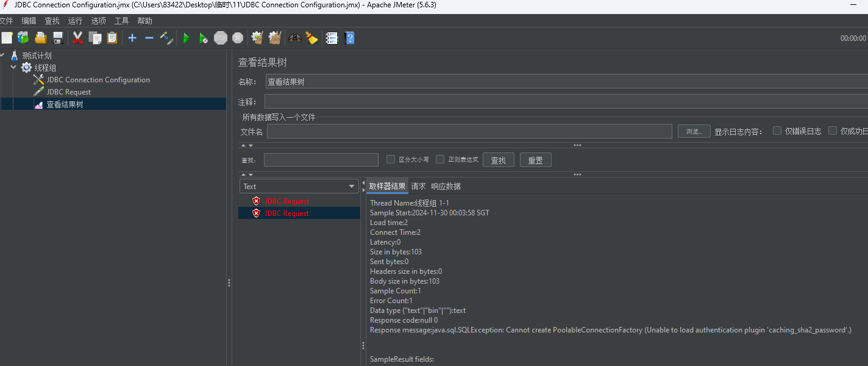Save the test plan with floppy icon
Image resolution: width=868 pixels, height=366 pixels.
(x=58, y=38)
